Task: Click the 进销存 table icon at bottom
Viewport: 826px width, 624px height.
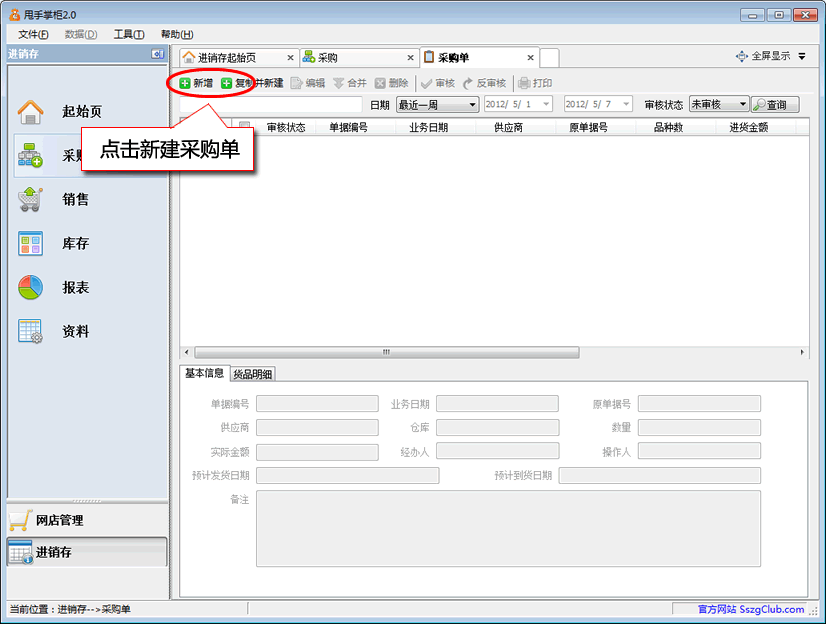Action: point(21,552)
